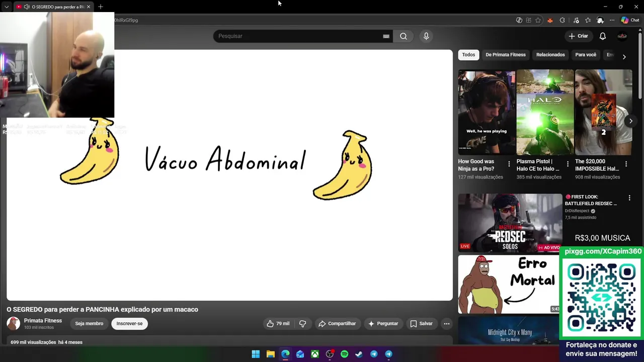This screenshot has height=362, width=644.
Task: Open Copilot compose icon in address bar
Action: tap(519, 20)
